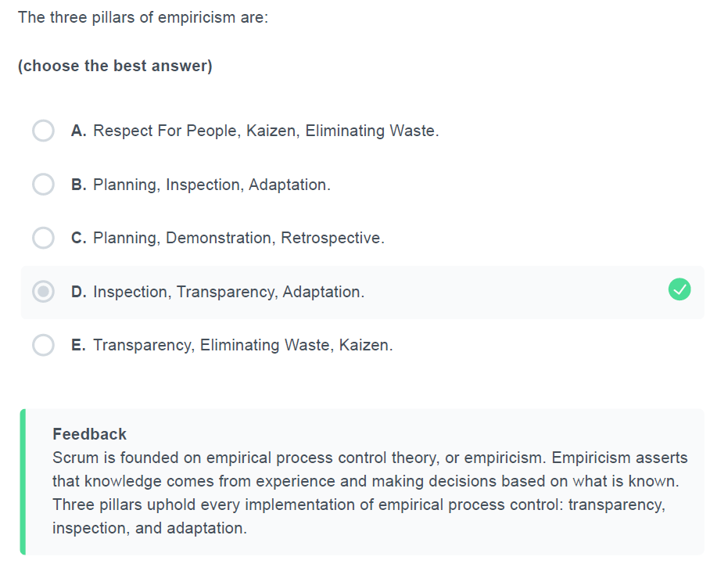Click the green correct-answer checkmark icon
The width and height of the screenshot is (728, 571).
680,289
